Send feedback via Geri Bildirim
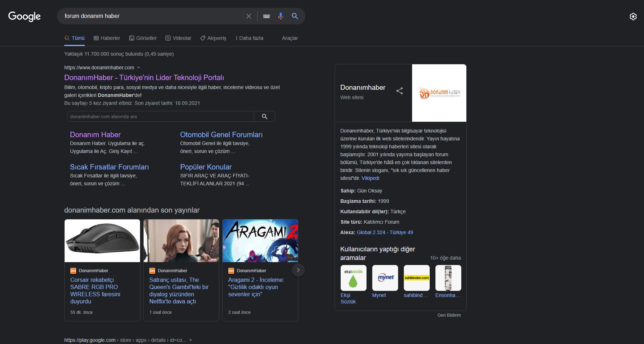 pos(449,315)
